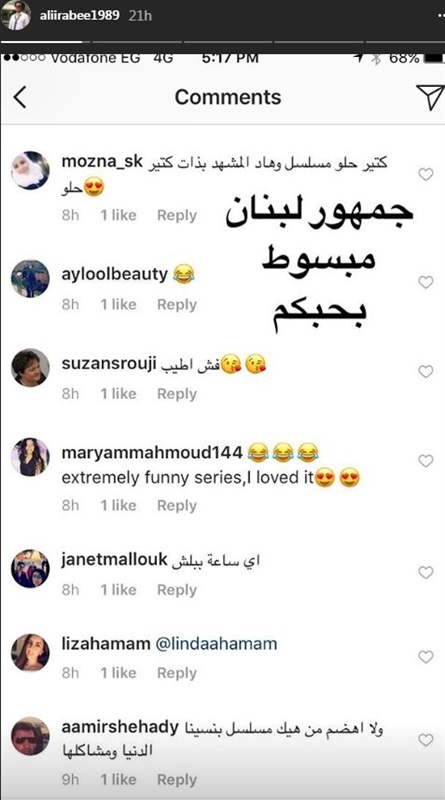Image resolution: width=445 pixels, height=800 pixels.
Task: Like suzansrouji's comment with the heart
Action: click(426, 371)
